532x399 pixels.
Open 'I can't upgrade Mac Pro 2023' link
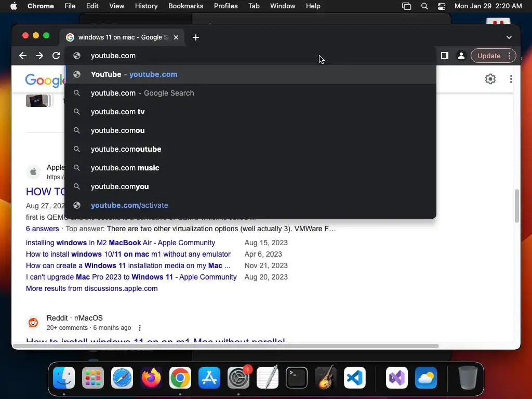coord(131,277)
